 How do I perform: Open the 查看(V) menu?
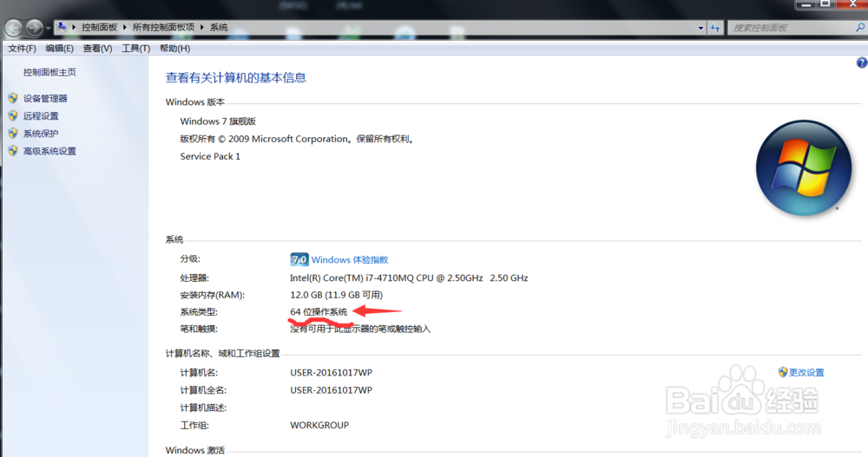[x=97, y=49]
